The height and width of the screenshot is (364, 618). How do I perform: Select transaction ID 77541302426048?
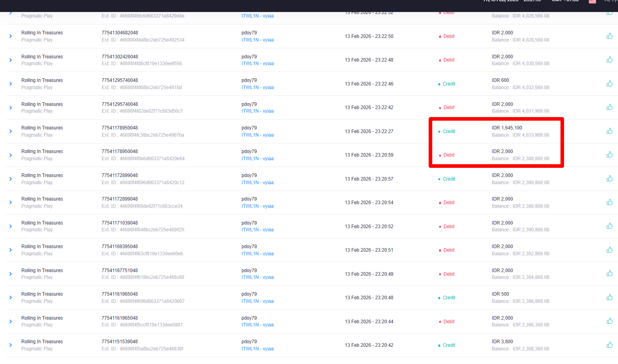pyautogui.click(x=120, y=57)
